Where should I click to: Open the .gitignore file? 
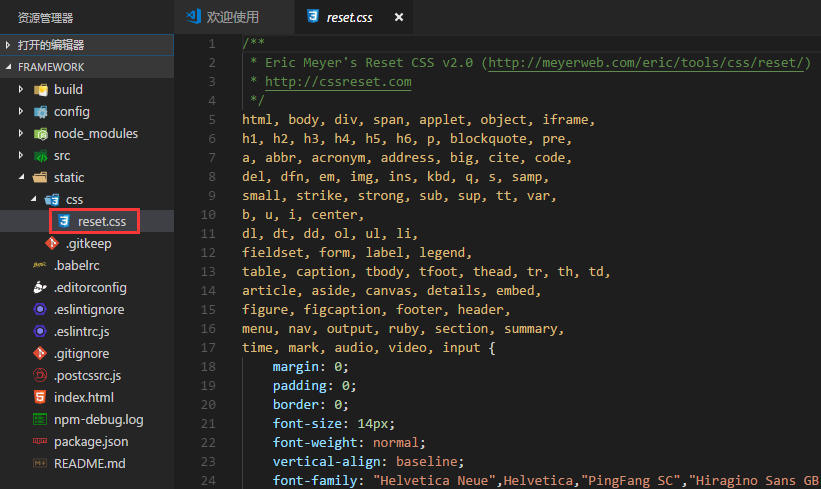(81, 353)
